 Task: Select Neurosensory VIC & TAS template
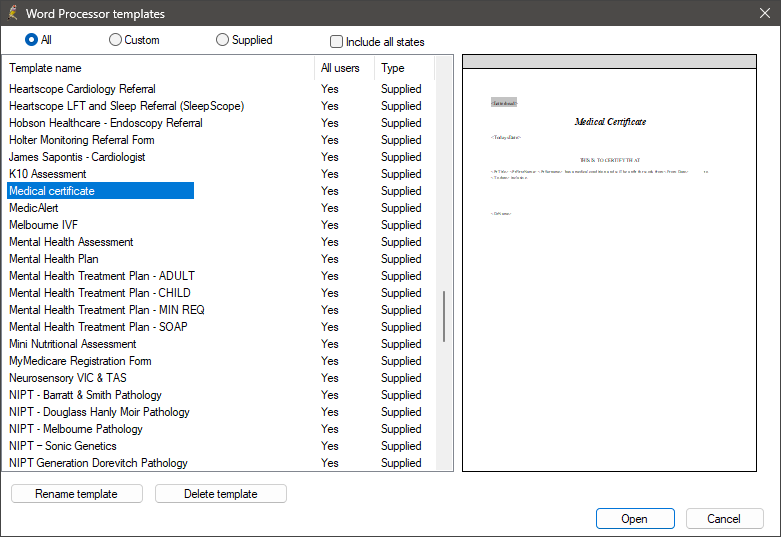pos(68,378)
